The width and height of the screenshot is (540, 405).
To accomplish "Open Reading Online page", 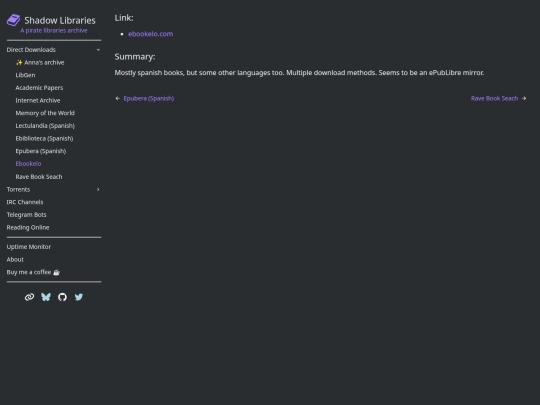I will pyautogui.click(x=28, y=228).
